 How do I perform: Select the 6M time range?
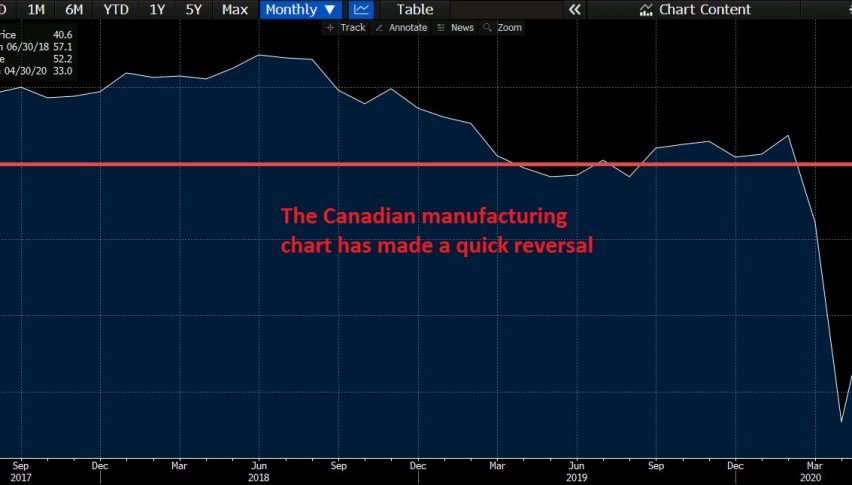click(x=74, y=9)
